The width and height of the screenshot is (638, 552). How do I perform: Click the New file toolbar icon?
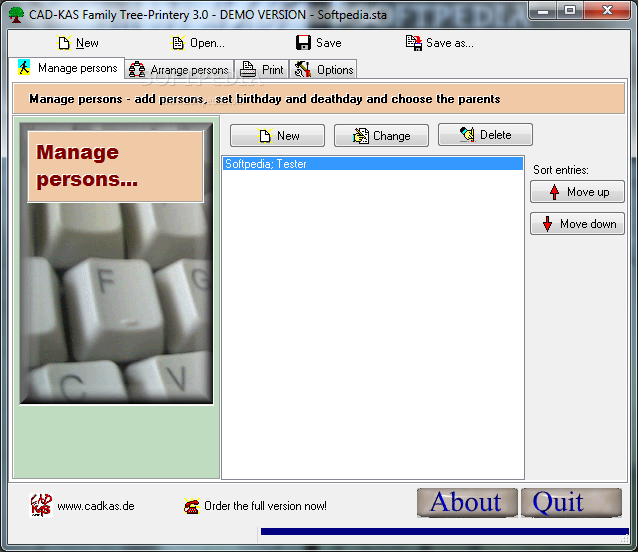pos(64,43)
